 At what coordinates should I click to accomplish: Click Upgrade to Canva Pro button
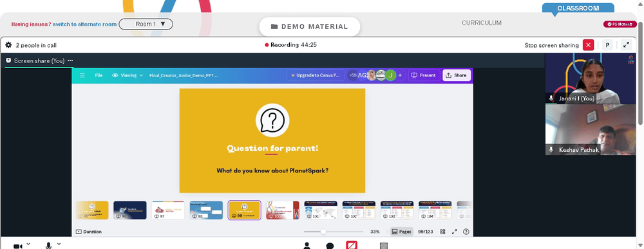tap(316, 75)
